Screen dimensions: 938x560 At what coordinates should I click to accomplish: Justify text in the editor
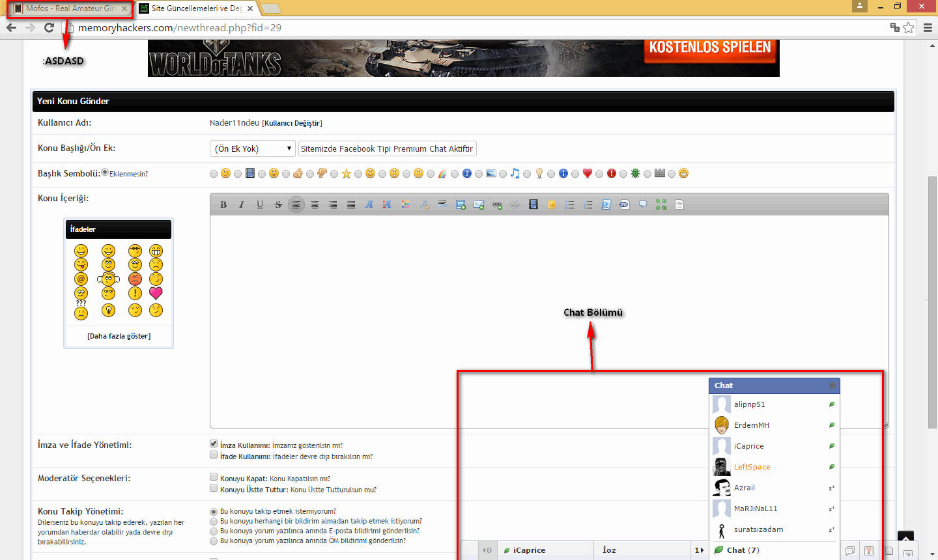(351, 204)
